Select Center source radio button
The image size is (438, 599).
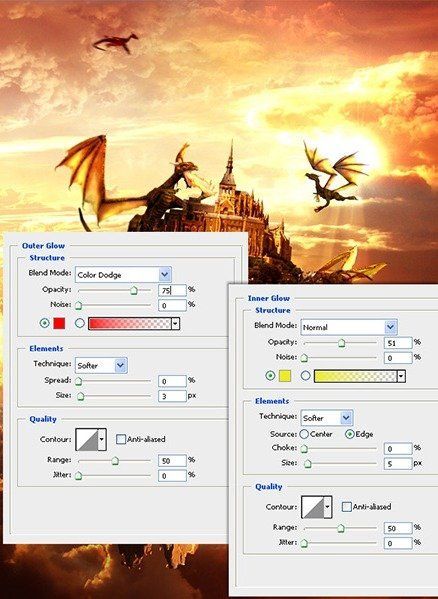pos(304,434)
